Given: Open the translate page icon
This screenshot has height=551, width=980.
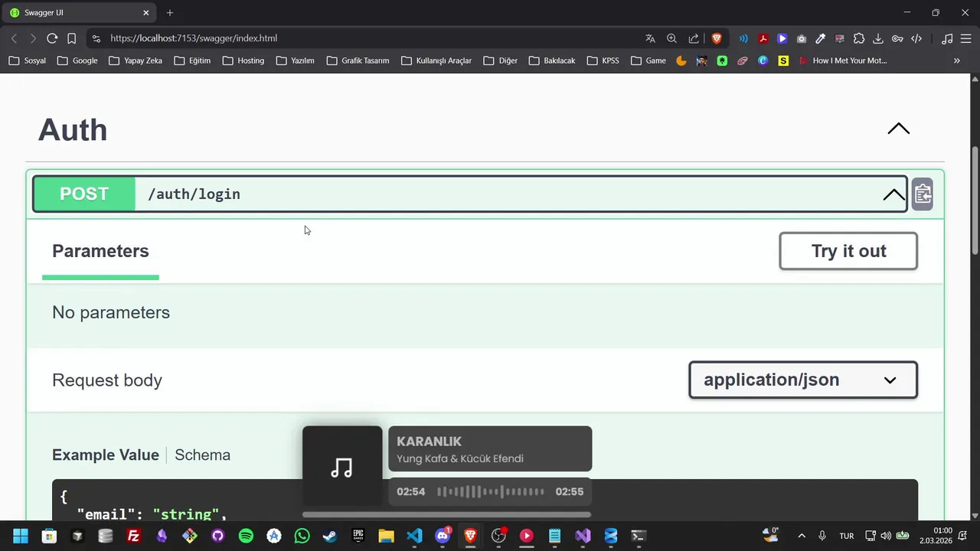Looking at the screenshot, I should point(650,38).
